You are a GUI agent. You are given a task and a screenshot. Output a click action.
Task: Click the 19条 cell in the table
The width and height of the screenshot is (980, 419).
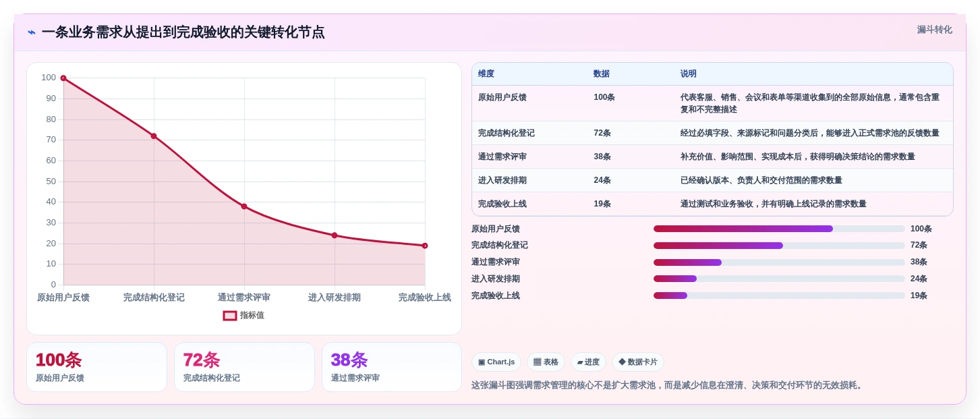(602, 204)
